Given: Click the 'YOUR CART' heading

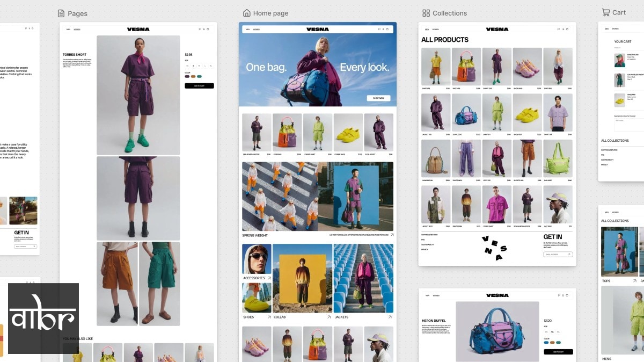Looking at the screenshot, I should click(x=623, y=41).
